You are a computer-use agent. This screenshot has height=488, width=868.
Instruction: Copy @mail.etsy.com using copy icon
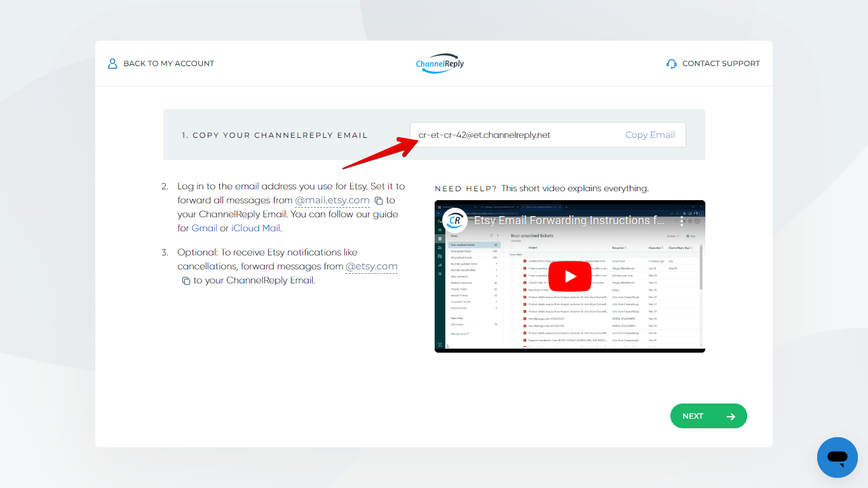[379, 201]
